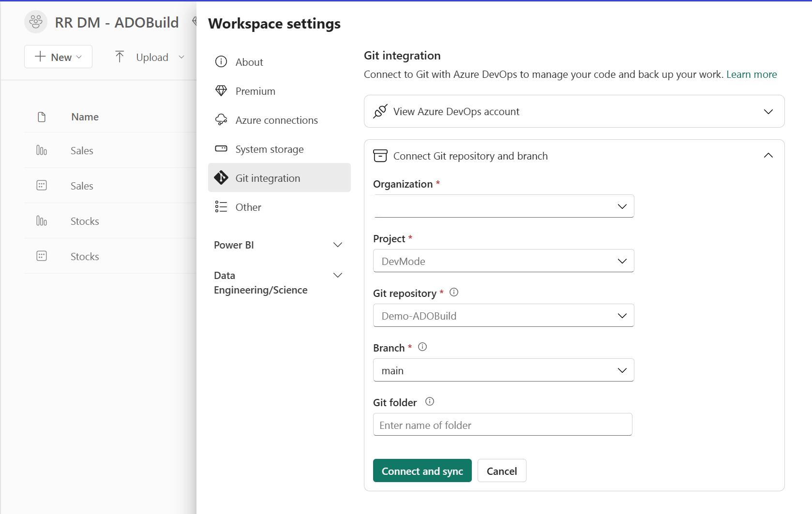Screen dimensions: 812x514
Task: Click the Azure connections cloud icon
Action: pyautogui.click(x=221, y=120)
